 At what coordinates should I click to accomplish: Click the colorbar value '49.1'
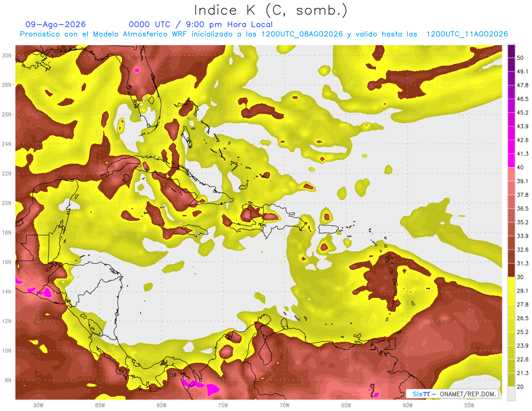[522, 71]
